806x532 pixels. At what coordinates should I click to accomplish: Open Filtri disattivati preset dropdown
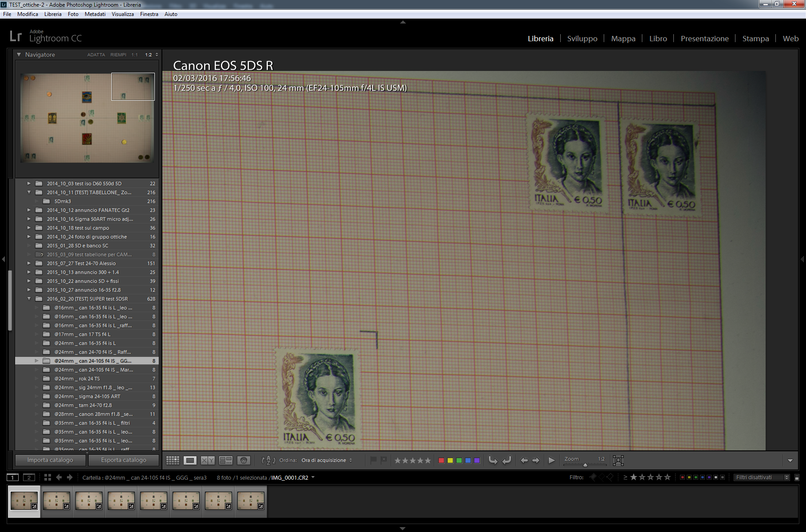click(x=762, y=477)
